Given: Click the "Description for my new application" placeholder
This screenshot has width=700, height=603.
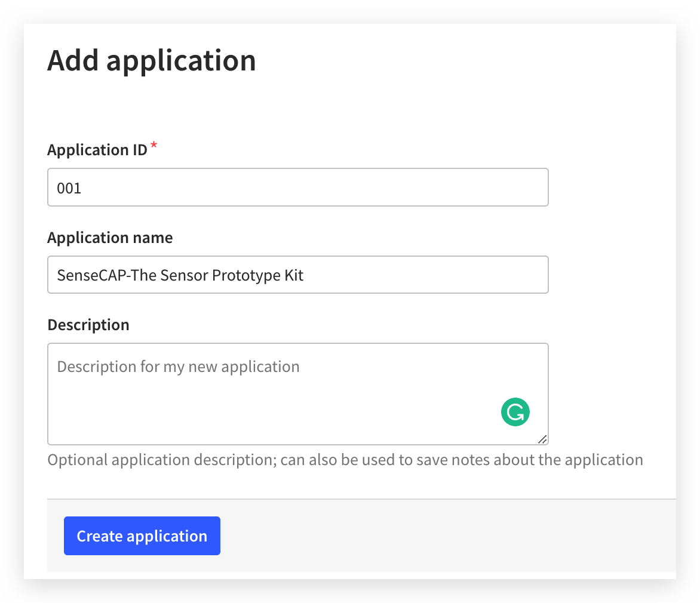Looking at the screenshot, I should 178,367.
